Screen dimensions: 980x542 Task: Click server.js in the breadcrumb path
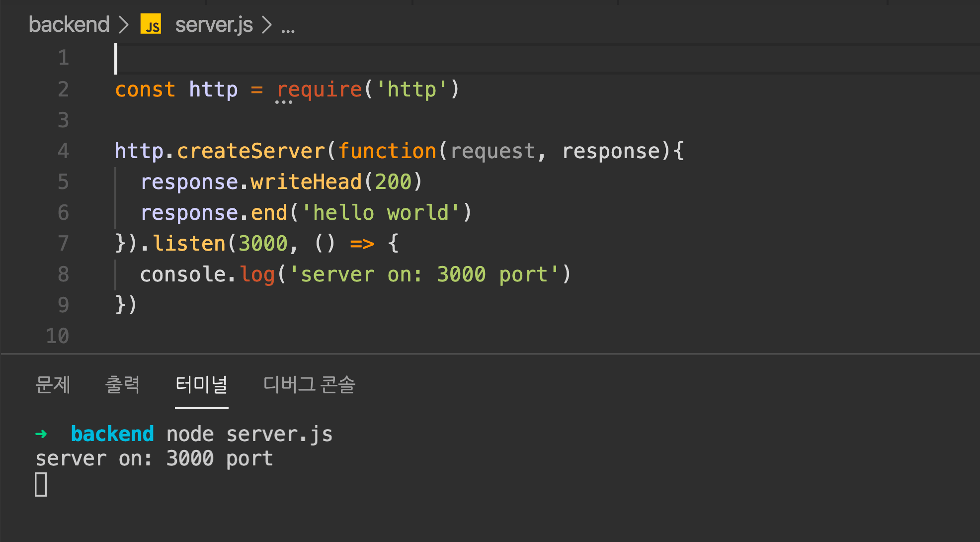point(214,24)
